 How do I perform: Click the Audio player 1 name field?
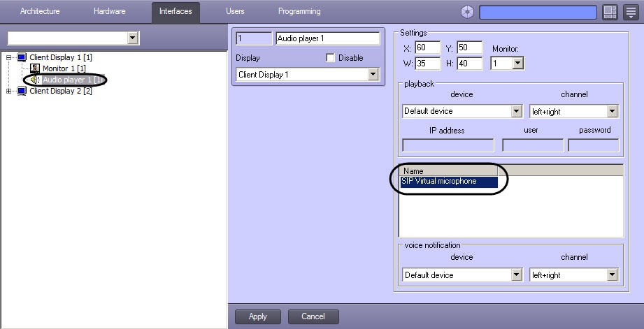[328, 38]
